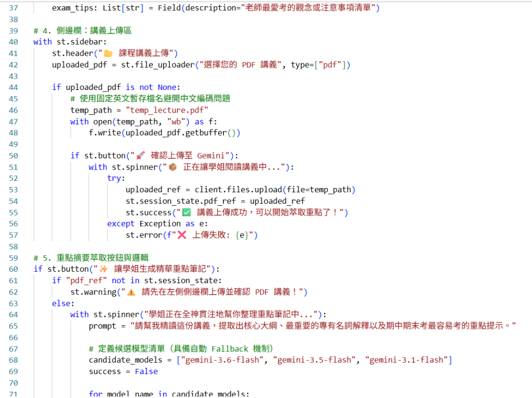Click line number 68 in the gutter
Image resolution: width=532 pixels, height=398 pixels.
(13, 360)
